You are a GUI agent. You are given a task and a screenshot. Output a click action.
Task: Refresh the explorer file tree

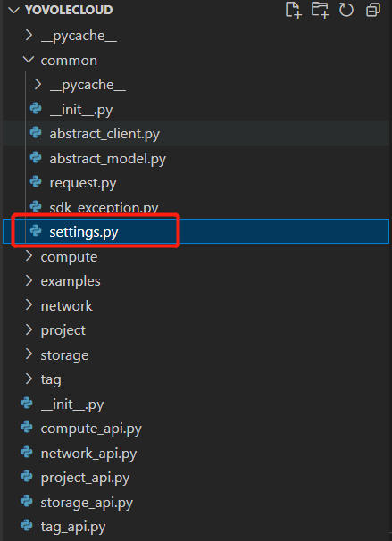(x=346, y=10)
